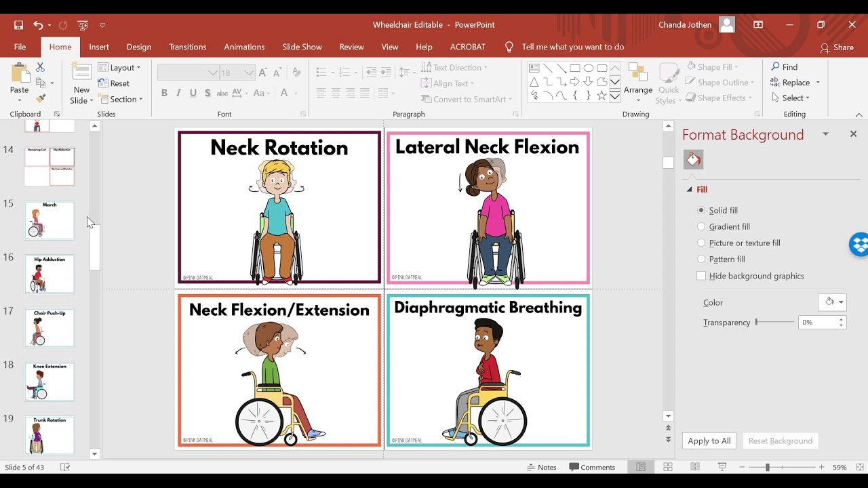Click the Format Painter brush icon
868x488 pixels.
click(40, 99)
